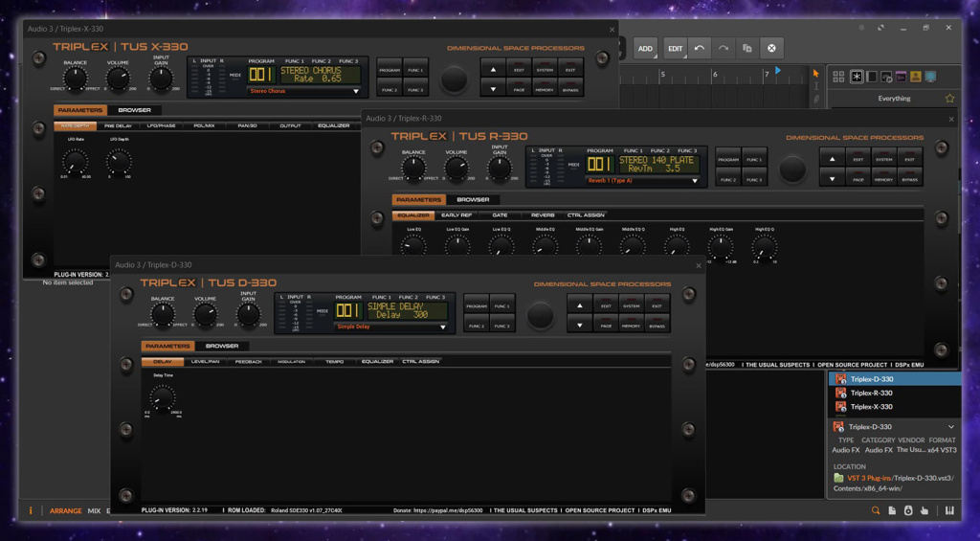
Task: Click the blue monitor browser icon
Action: pos(930,77)
